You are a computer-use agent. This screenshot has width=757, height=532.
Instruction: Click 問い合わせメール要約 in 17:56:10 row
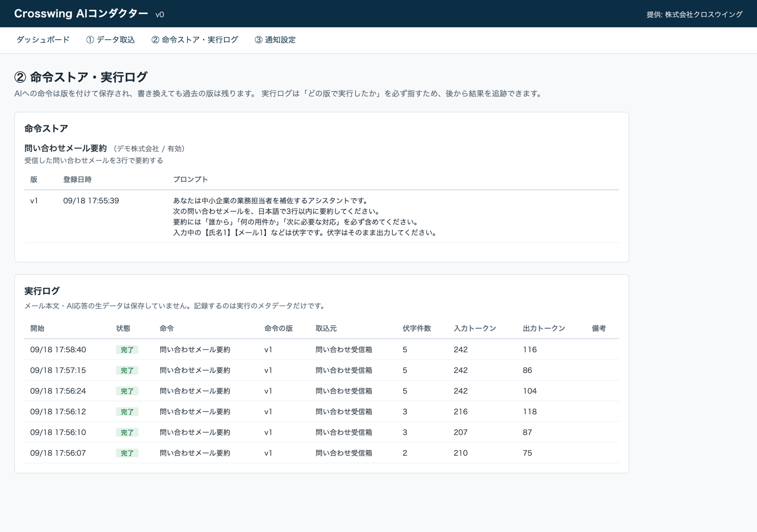pyautogui.click(x=195, y=432)
